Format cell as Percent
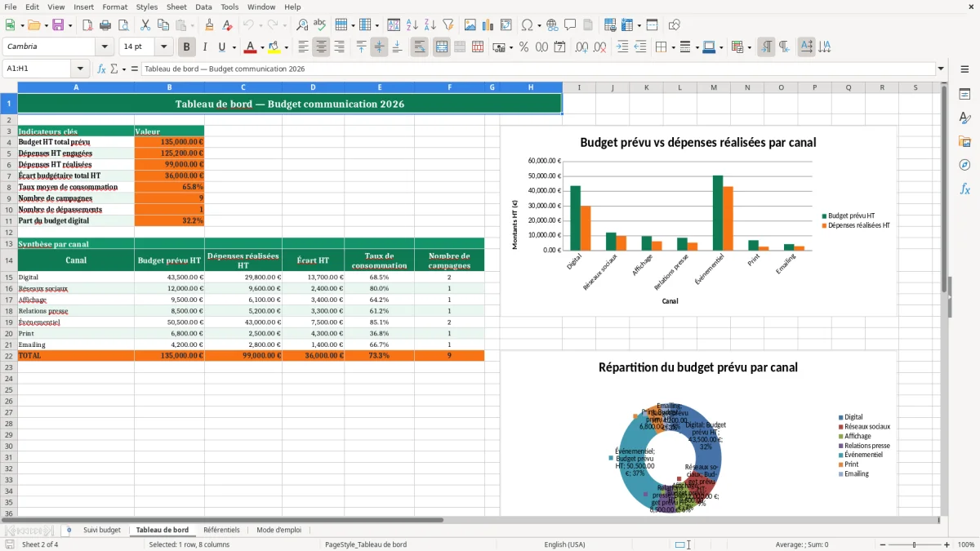Screen dimensions: 980x551 (524, 47)
